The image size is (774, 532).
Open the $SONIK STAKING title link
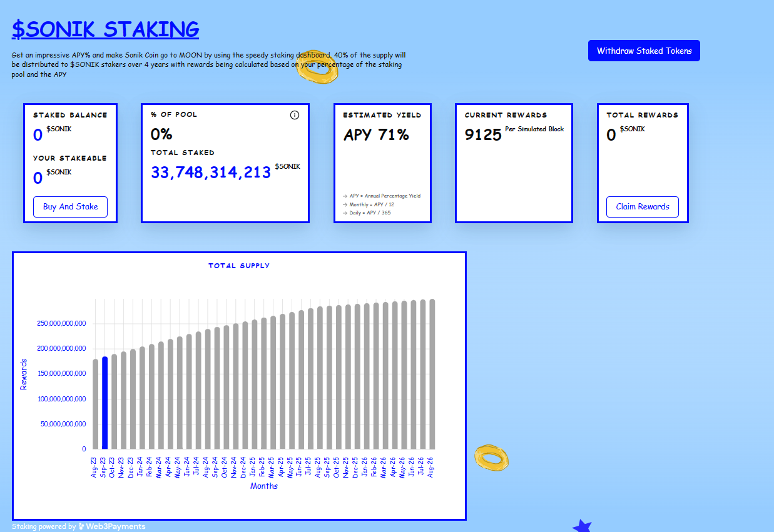pos(105,29)
